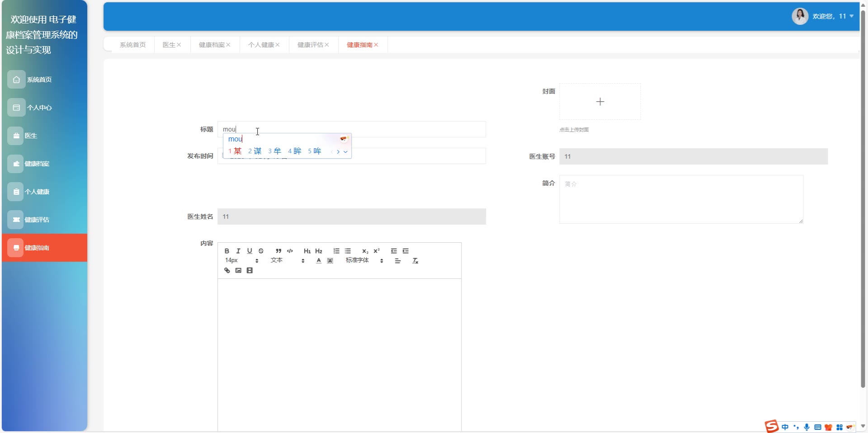Apply ordered list formatting
The width and height of the screenshot is (868, 433).
coord(336,251)
